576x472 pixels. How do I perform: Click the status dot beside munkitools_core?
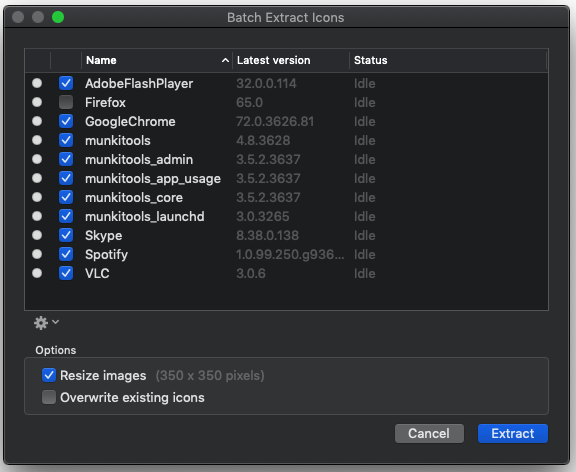37,197
